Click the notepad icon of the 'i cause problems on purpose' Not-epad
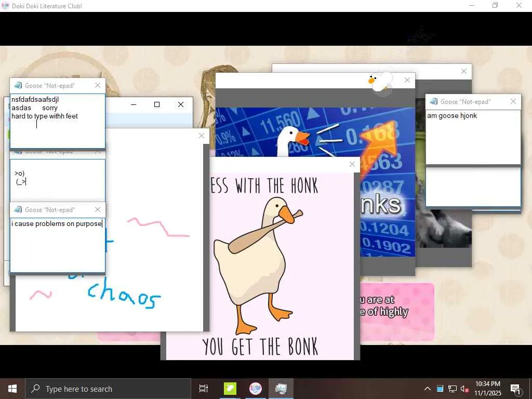Screen dimensions: 532x399 tap(18, 210)
